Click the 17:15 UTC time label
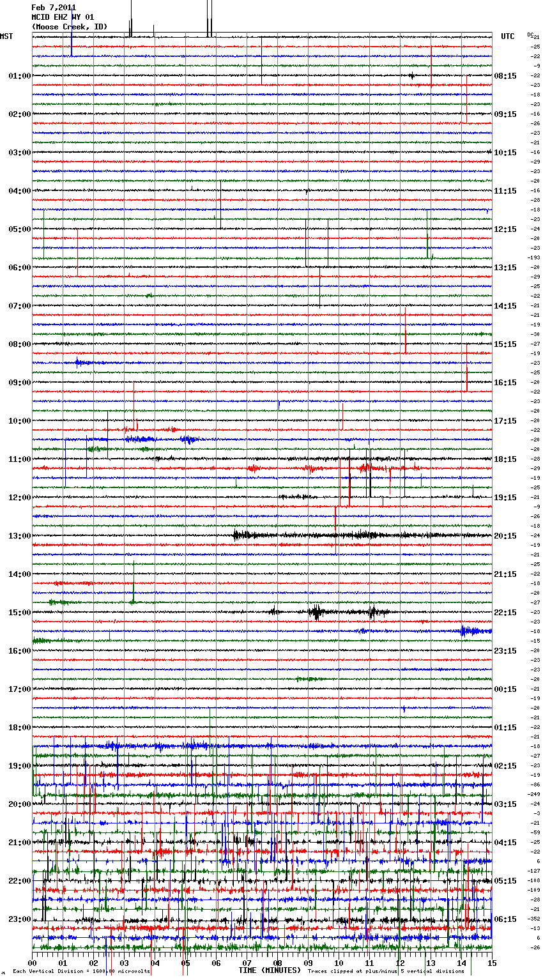Image resolution: width=543 pixels, height=980 pixels. (505, 421)
